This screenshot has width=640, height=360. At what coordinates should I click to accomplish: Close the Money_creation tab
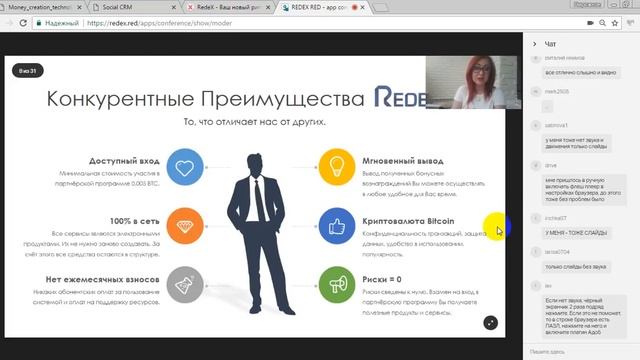tap(79, 7)
